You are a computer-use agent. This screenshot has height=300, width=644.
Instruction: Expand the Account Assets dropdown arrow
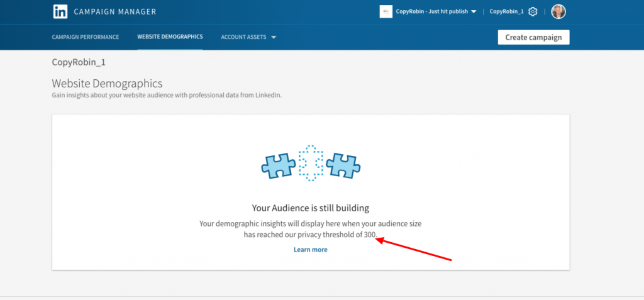click(274, 37)
